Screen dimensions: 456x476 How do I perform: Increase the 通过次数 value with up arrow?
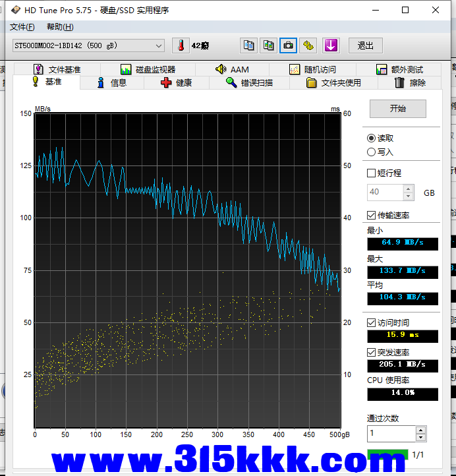pyautogui.click(x=421, y=430)
